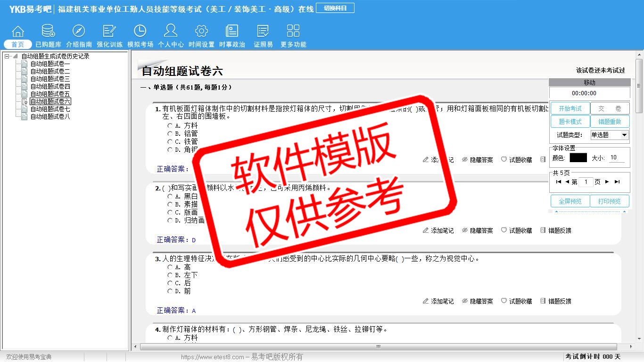
Task: Click the horizontal scrollbar thumb at bottom
Action: (378, 347)
